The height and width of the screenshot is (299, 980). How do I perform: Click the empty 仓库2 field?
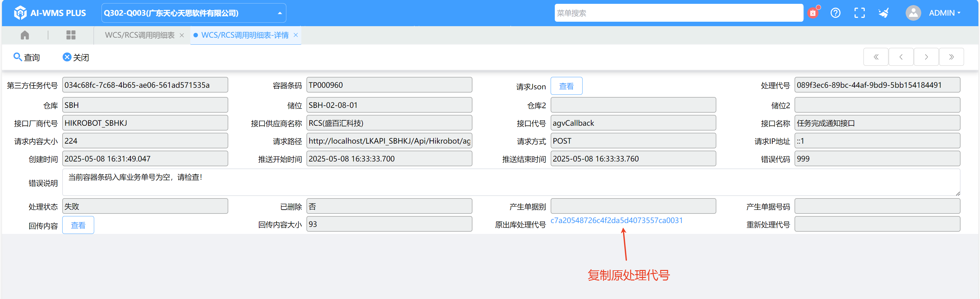(633, 105)
